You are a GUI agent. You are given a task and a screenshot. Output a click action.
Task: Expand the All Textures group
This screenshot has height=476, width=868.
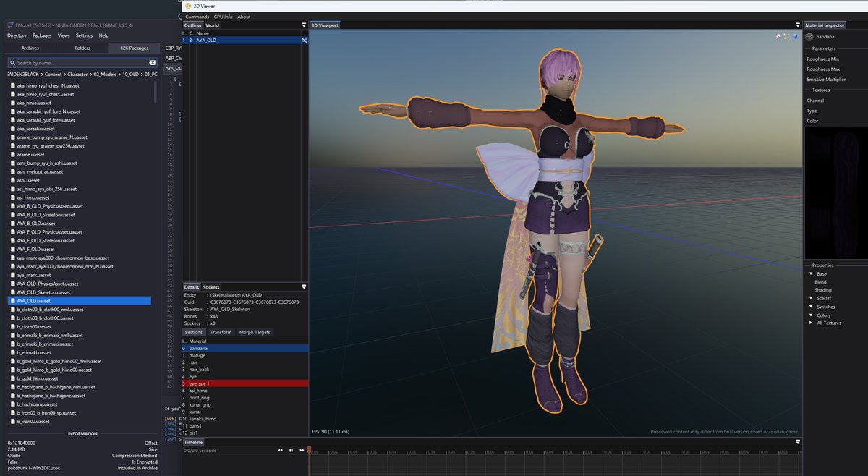coord(811,323)
